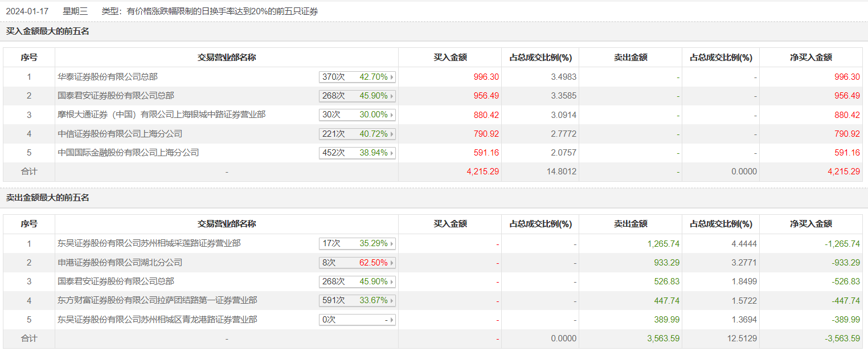Click arrow icon beside 东方财富证券 33.67%
The height and width of the screenshot is (351, 868).
pos(392,300)
